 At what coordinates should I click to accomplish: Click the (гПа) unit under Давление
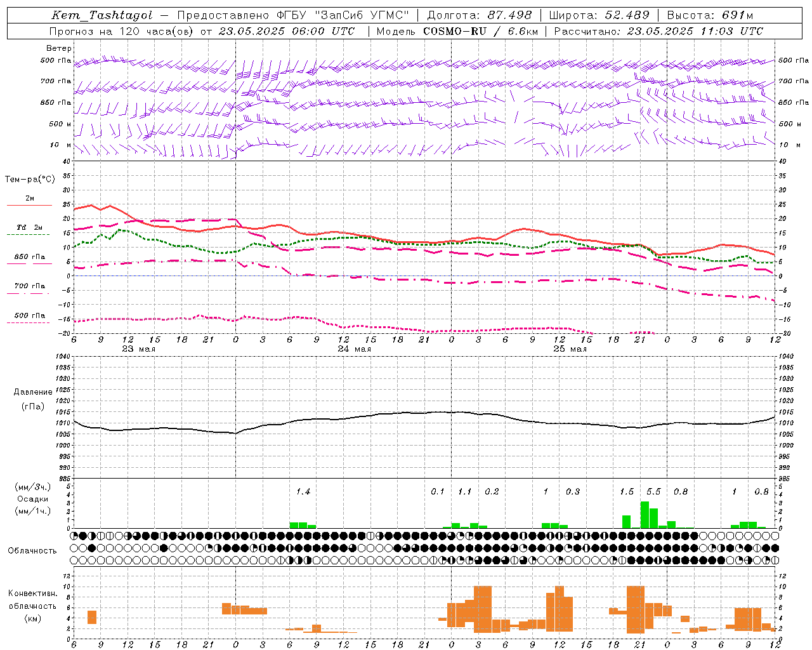tap(33, 407)
